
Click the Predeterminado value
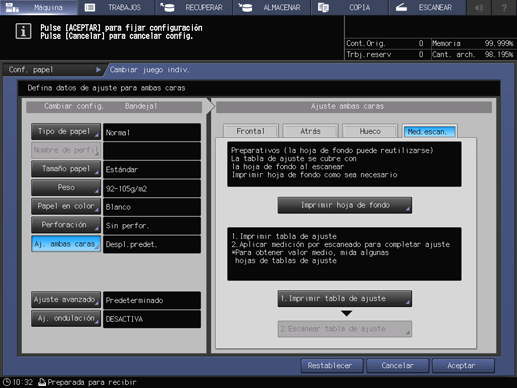(152, 300)
